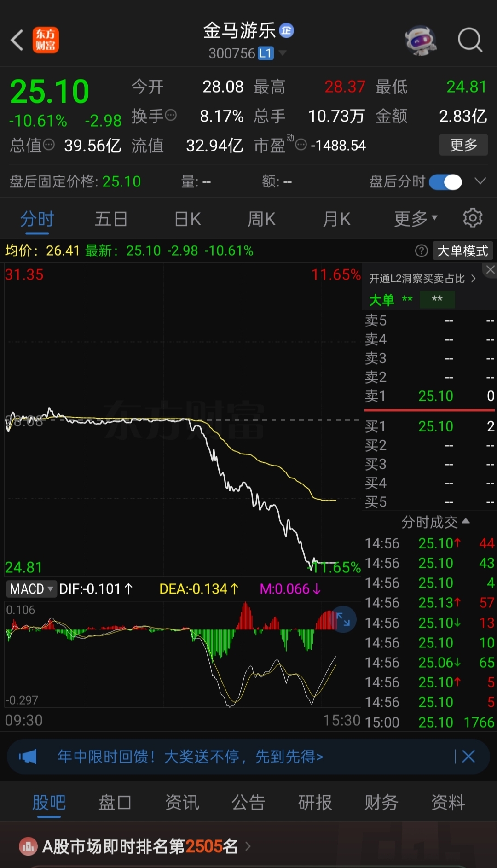Switch to the 盘口 tab
497x868 pixels.
pos(116,803)
